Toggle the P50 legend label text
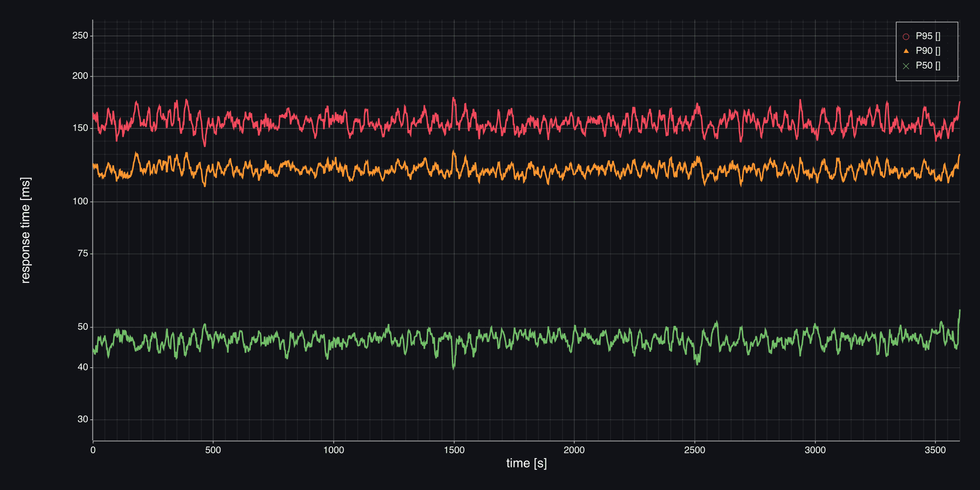The width and height of the screenshot is (980, 490). (x=928, y=66)
